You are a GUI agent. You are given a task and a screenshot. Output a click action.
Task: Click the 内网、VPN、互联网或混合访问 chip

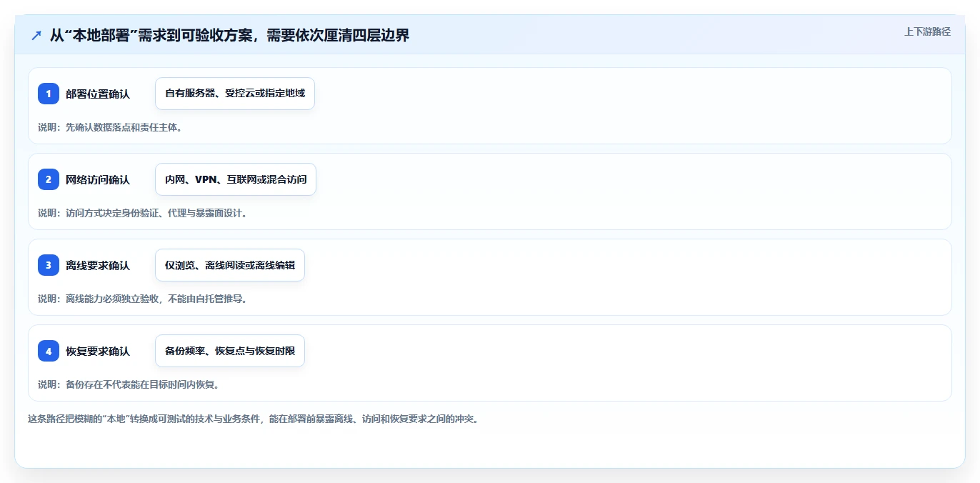point(236,179)
